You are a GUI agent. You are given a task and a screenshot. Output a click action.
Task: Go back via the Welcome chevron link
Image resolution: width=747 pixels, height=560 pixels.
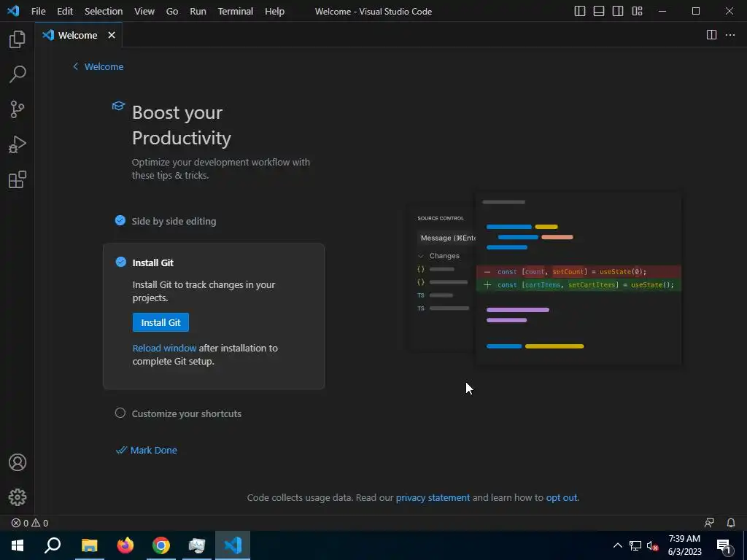pos(98,66)
